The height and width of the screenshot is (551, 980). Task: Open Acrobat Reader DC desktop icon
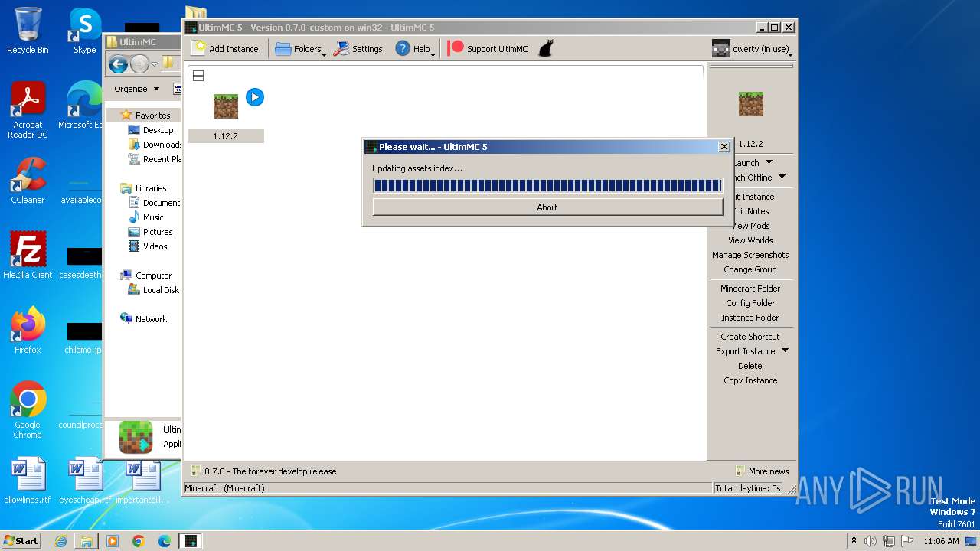pyautogui.click(x=28, y=110)
